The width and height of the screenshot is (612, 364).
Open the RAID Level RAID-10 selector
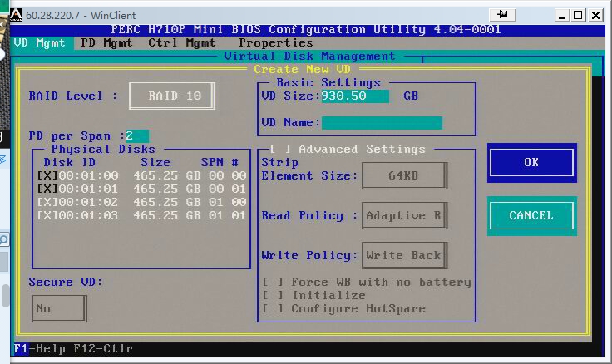point(172,96)
